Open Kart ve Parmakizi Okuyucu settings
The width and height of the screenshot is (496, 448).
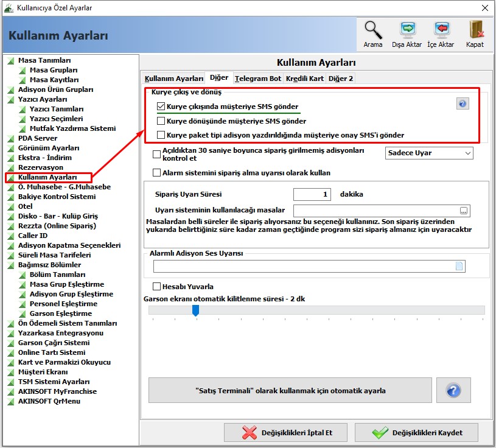tap(65, 362)
